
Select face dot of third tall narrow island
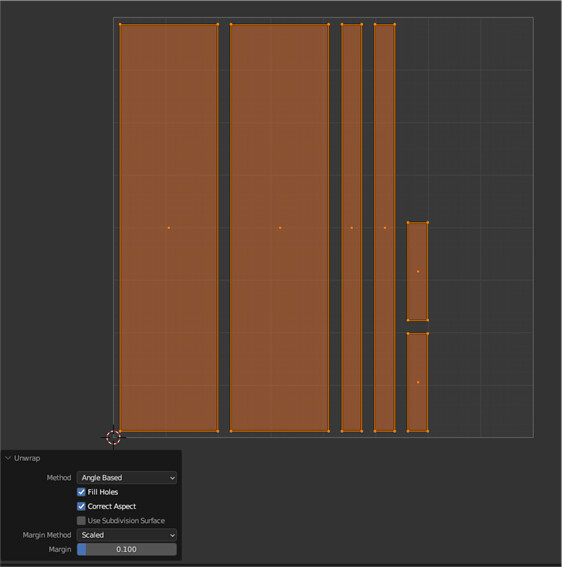tap(352, 228)
